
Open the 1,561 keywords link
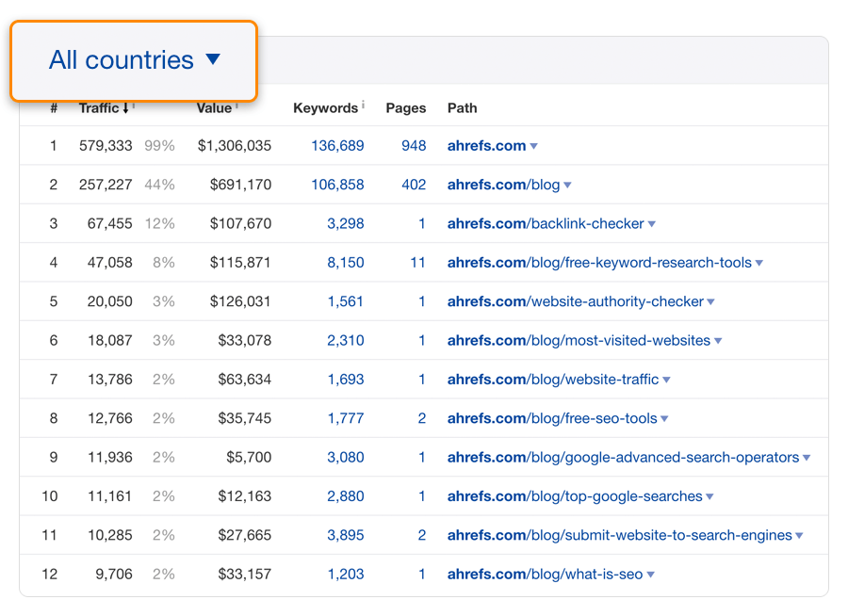click(x=346, y=301)
